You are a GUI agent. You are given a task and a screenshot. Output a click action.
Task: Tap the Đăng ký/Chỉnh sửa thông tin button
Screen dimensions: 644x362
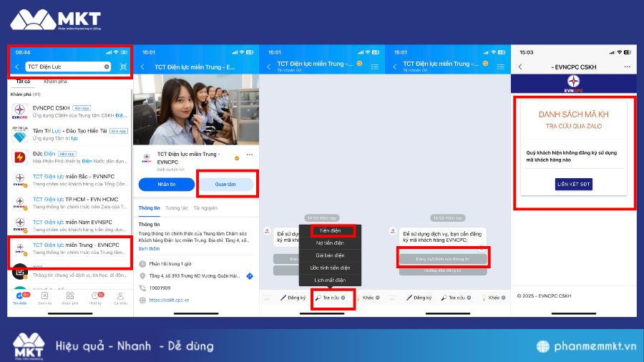click(443, 259)
